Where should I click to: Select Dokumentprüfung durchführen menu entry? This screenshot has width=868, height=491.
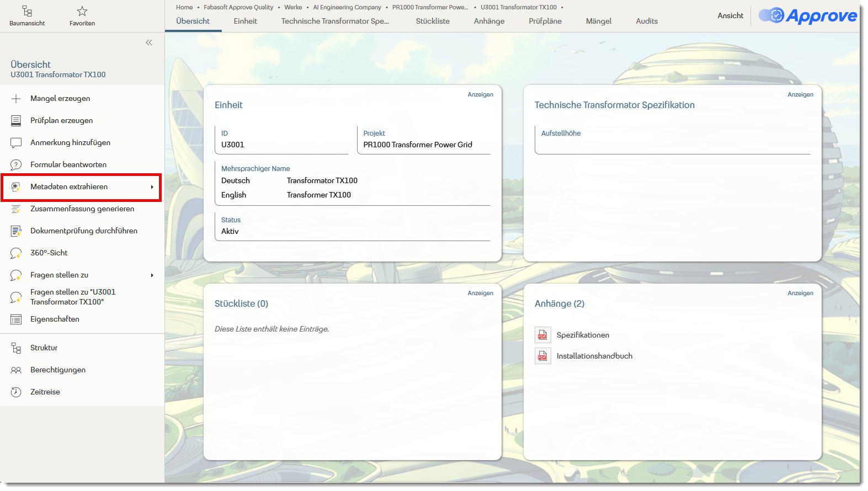tap(82, 231)
